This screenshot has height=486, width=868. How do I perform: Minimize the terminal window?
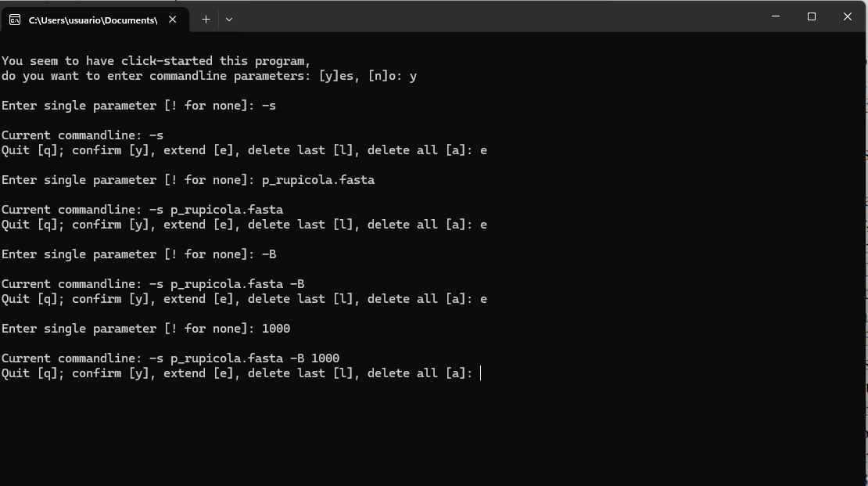coord(776,16)
